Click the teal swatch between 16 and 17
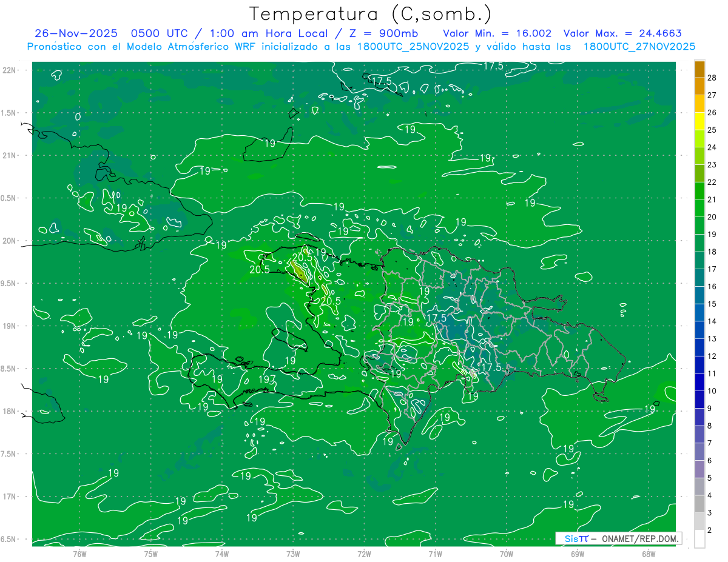 pos(699,278)
